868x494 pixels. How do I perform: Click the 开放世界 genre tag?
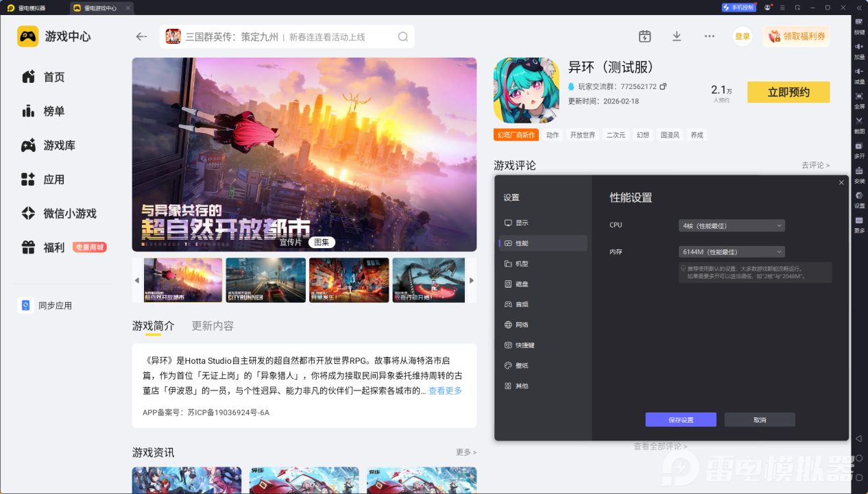tap(583, 135)
